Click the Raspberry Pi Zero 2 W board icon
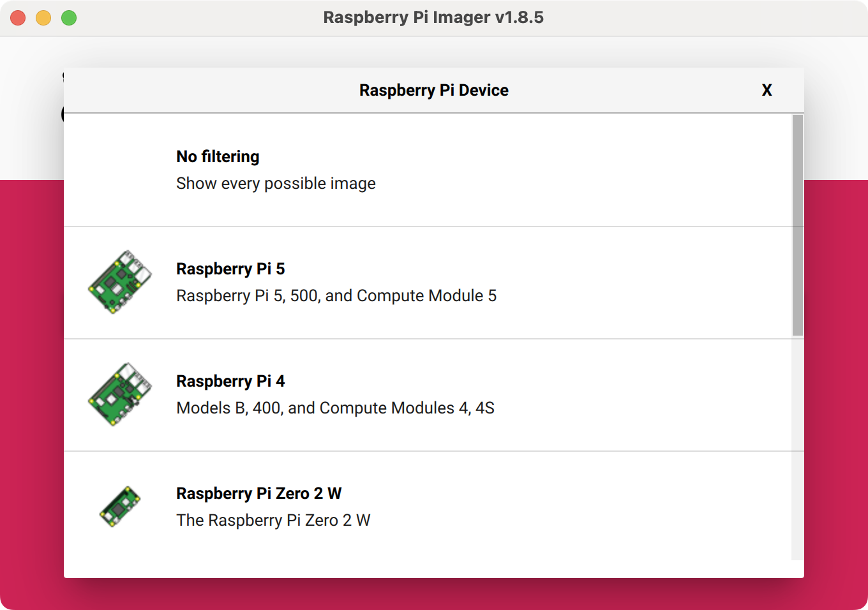 point(121,505)
